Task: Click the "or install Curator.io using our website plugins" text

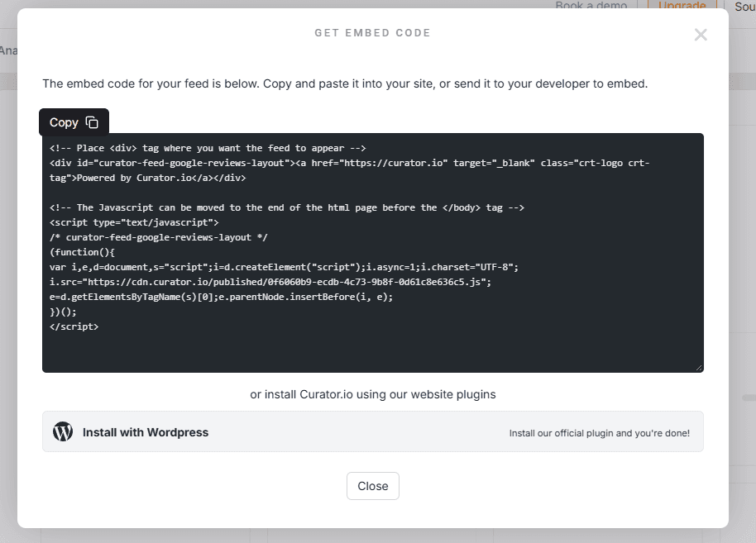Action: click(373, 394)
